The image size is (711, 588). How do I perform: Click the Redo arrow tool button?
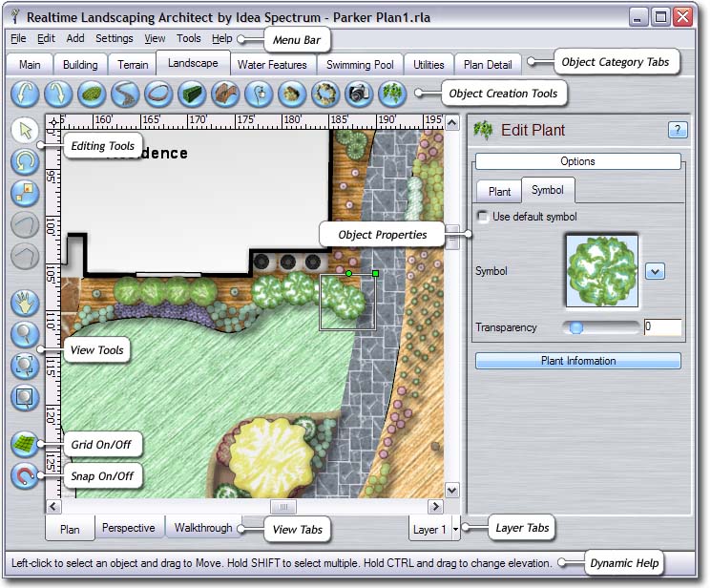58,94
